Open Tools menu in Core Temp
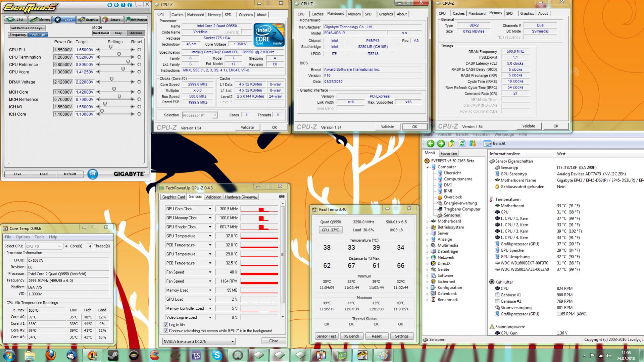This screenshot has height=362, width=644. click(39, 237)
